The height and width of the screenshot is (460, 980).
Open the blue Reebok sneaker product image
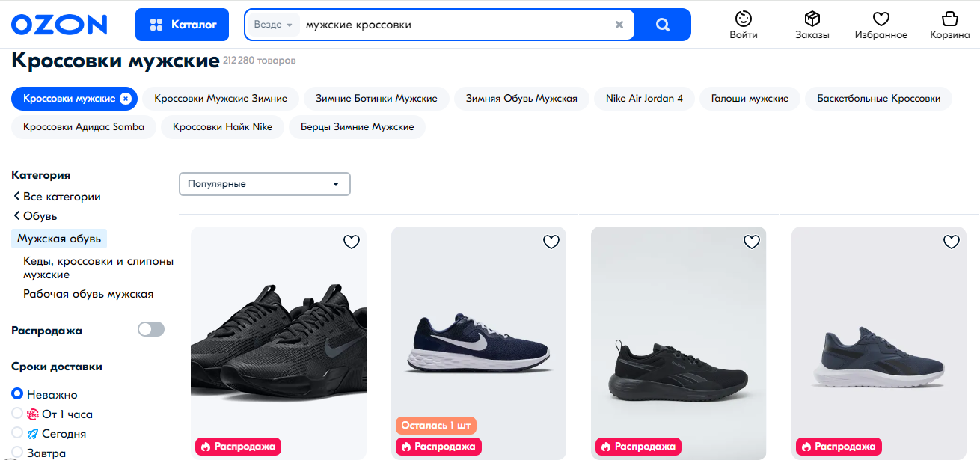click(x=879, y=343)
